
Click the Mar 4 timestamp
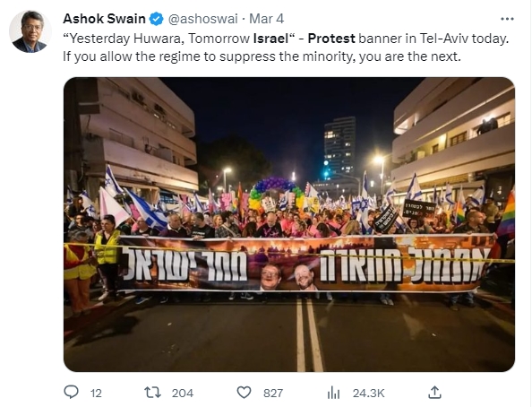(266, 19)
